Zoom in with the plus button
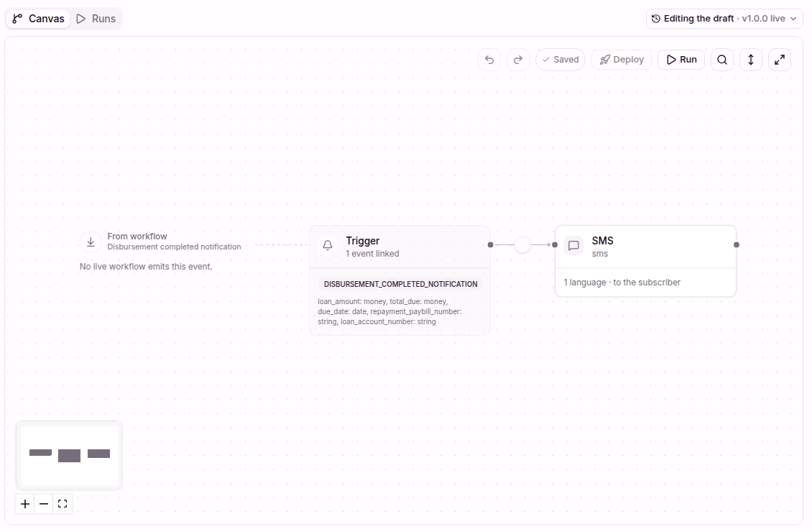Screen dimensions: 812x532 coord(25,504)
